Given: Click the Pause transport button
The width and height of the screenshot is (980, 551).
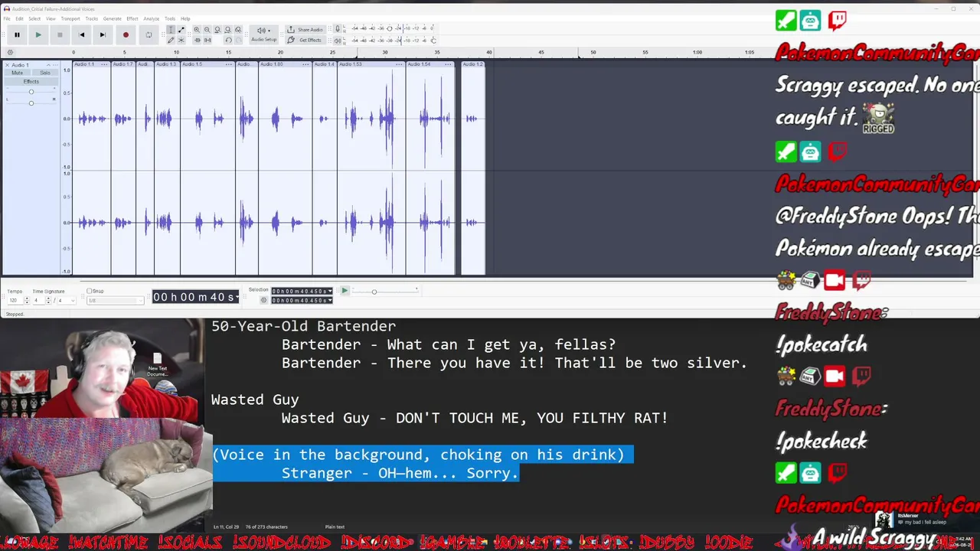Looking at the screenshot, I should [16, 34].
